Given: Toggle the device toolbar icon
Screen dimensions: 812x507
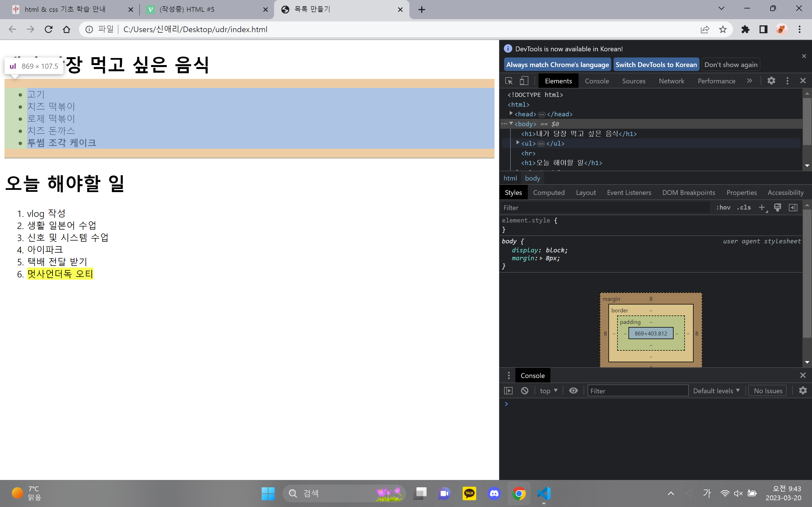Looking at the screenshot, I should click(524, 81).
